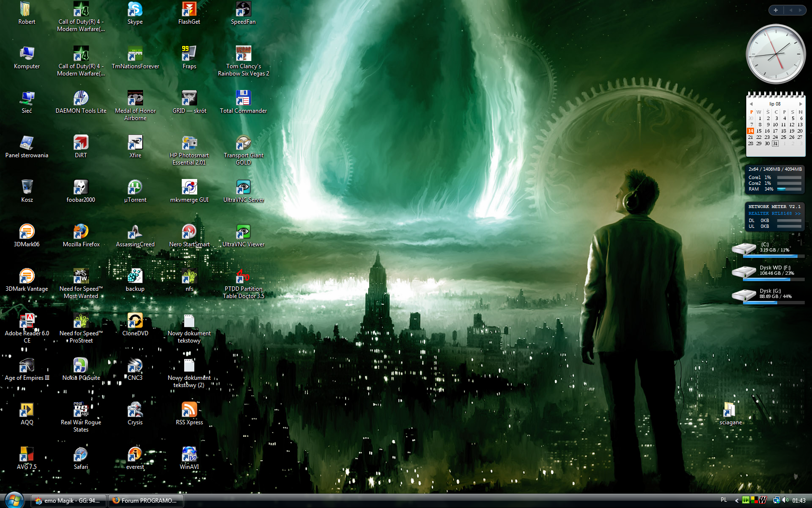
Task: Select the DAEMON Tools Lite icon
Action: click(x=81, y=103)
